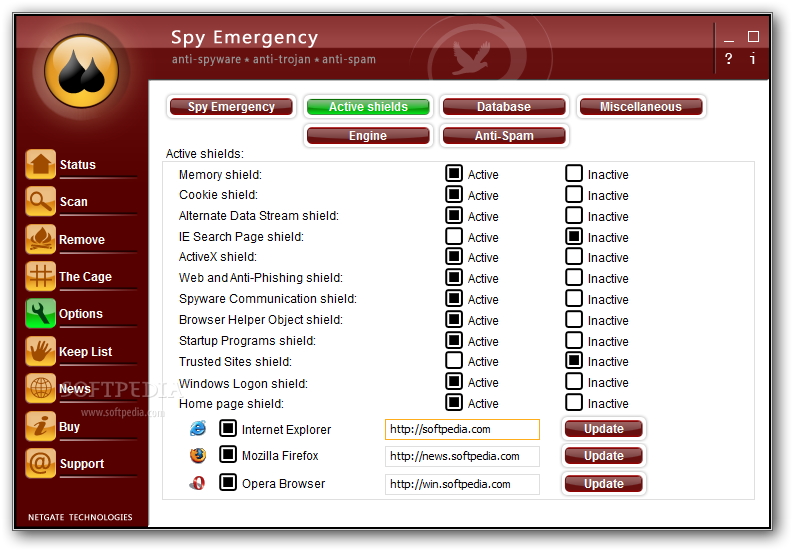
Task: Open the News globe icon
Action: click(40, 388)
